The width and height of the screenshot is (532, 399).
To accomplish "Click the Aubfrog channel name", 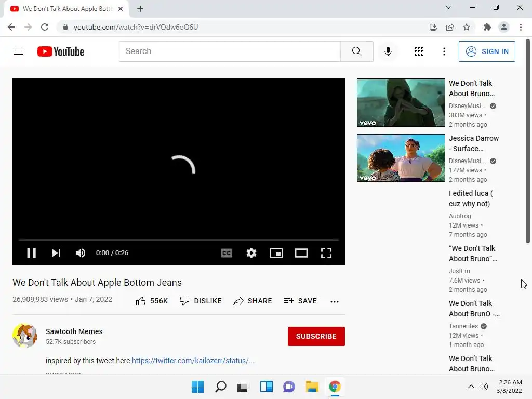I will pyautogui.click(x=460, y=216).
